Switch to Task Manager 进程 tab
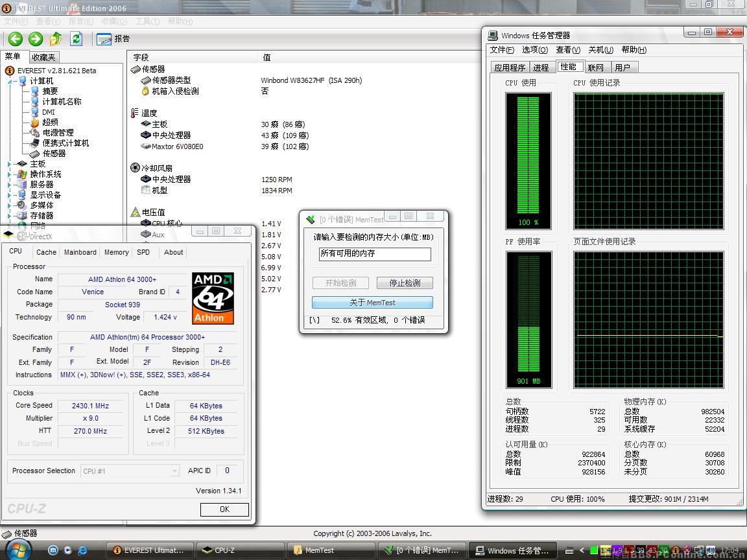 click(541, 67)
